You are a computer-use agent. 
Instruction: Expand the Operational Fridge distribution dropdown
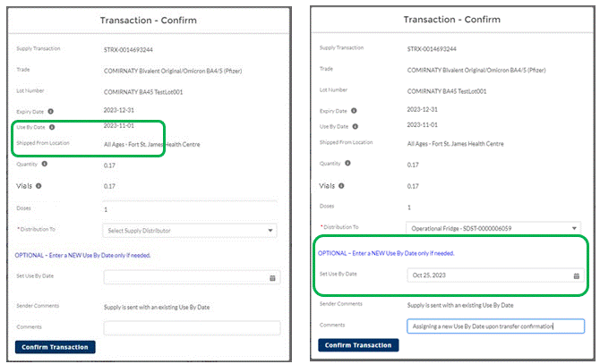pyautogui.click(x=493, y=228)
